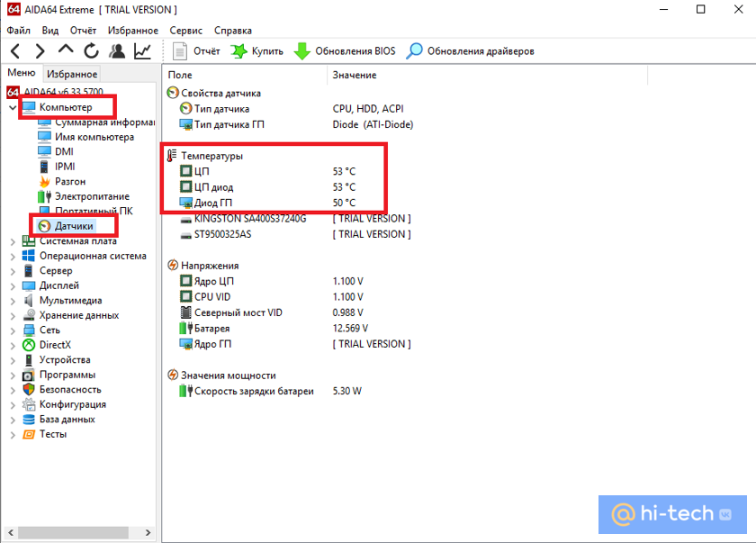Click the Сеть network icon
756x543 pixels.
pos(29,330)
